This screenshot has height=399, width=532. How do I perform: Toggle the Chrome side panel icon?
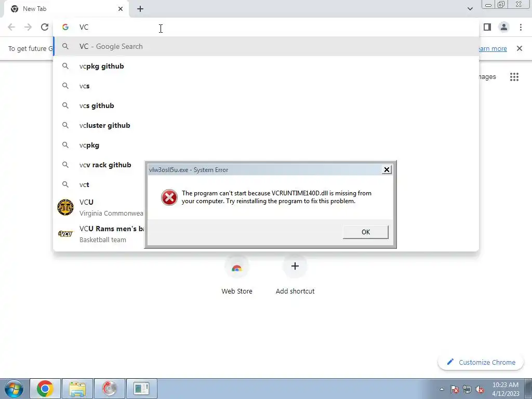coord(487,27)
